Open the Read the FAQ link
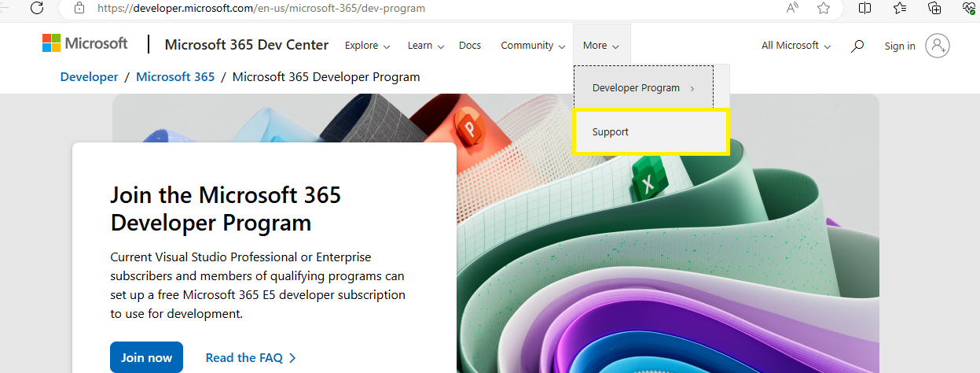Viewport: 980px width, 373px height. pos(251,357)
